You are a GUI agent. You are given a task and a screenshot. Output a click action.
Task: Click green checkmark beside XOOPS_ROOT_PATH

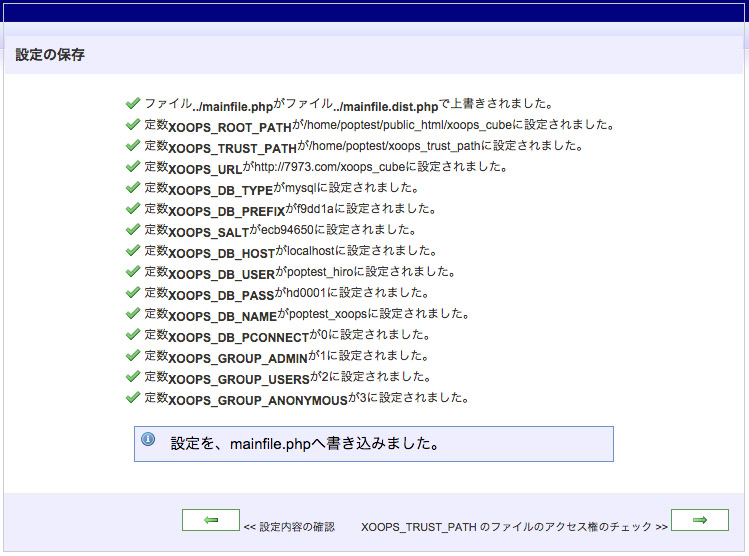[x=132, y=125]
